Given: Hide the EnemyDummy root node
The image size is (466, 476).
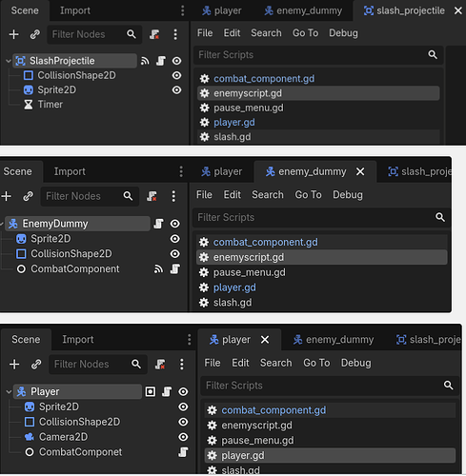Looking at the screenshot, I should tap(174, 224).
